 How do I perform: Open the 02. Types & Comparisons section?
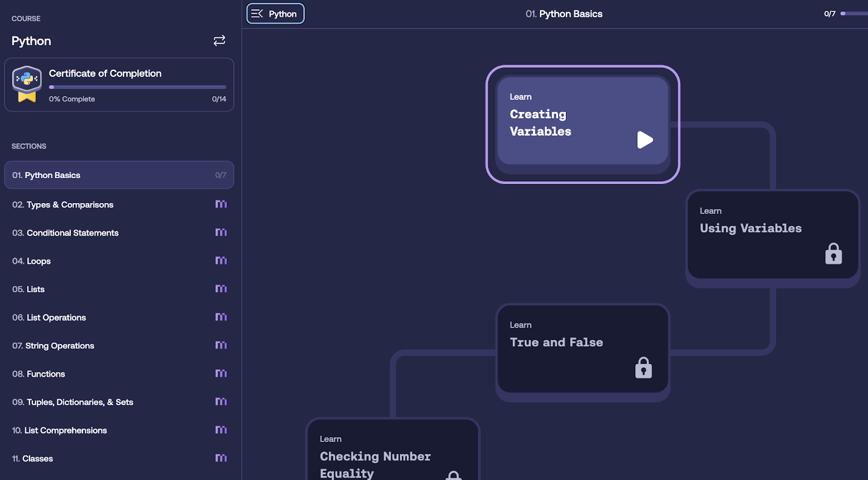(x=119, y=205)
